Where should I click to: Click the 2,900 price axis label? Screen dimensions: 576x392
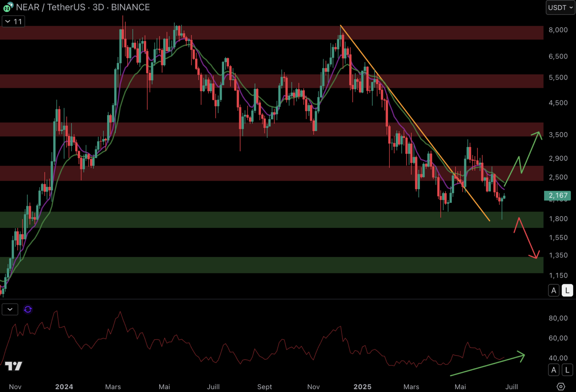[558, 158]
